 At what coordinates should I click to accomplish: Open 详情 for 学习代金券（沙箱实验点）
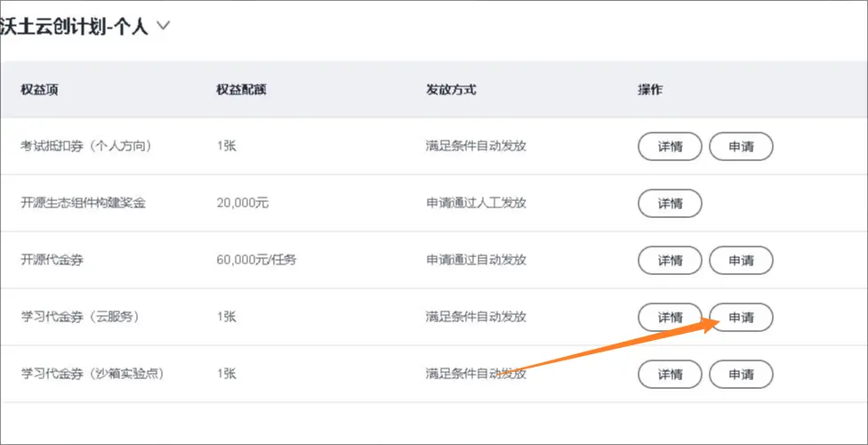[670, 375]
